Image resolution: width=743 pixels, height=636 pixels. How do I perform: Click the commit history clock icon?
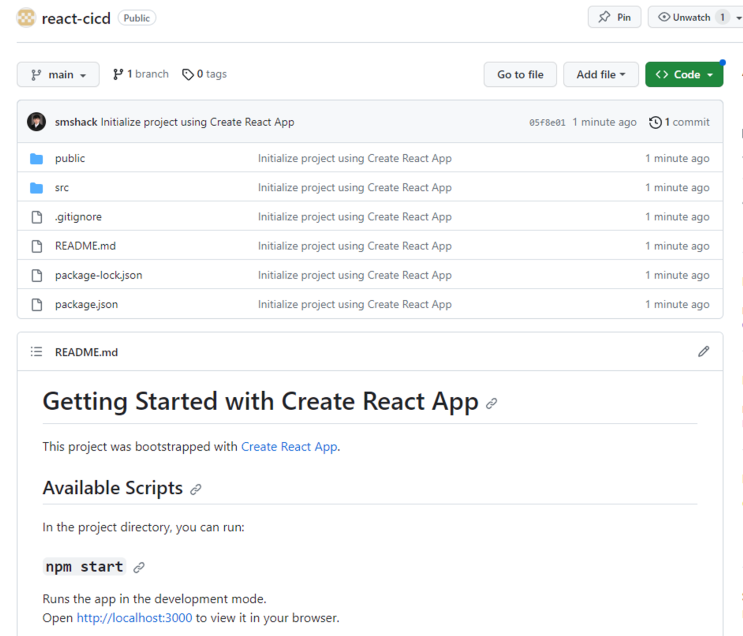(655, 122)
